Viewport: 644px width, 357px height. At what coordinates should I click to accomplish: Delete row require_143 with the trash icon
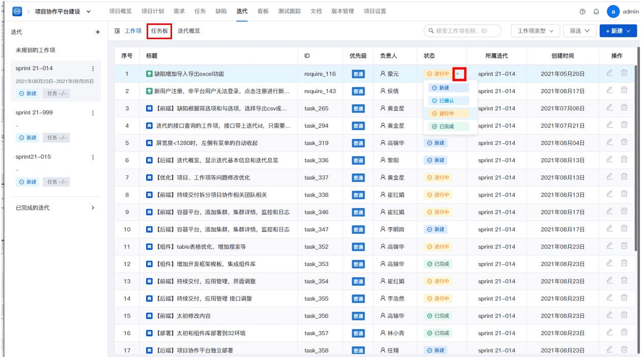pyautogui.click(x=624, y=91)
